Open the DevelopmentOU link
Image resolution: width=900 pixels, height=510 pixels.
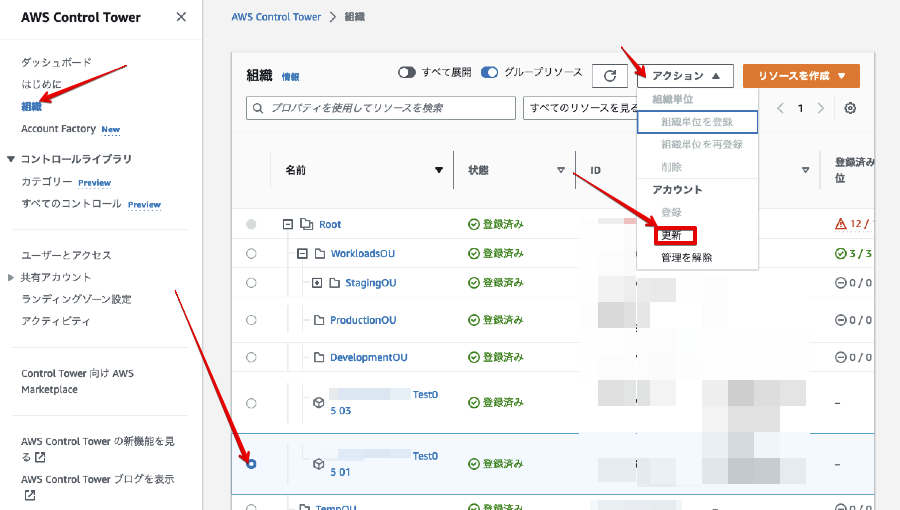(x=368, y=357)
